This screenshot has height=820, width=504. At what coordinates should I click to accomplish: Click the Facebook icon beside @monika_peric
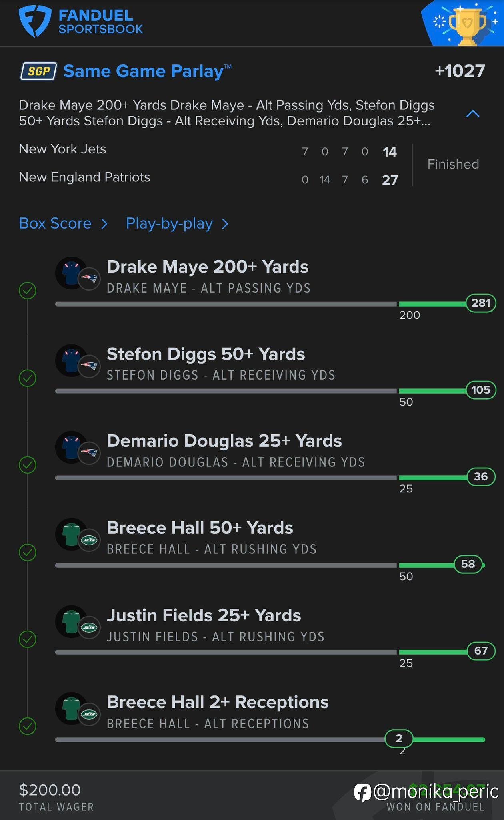[362, 793]
